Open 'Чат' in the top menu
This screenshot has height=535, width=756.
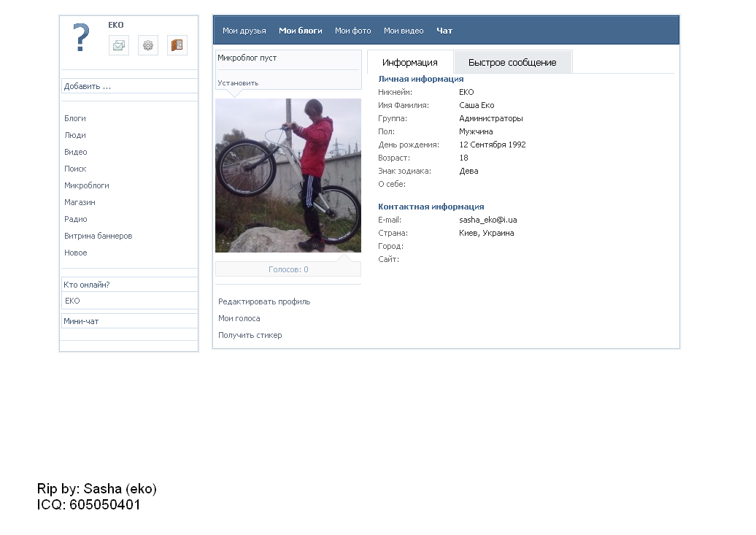point(444,31)
